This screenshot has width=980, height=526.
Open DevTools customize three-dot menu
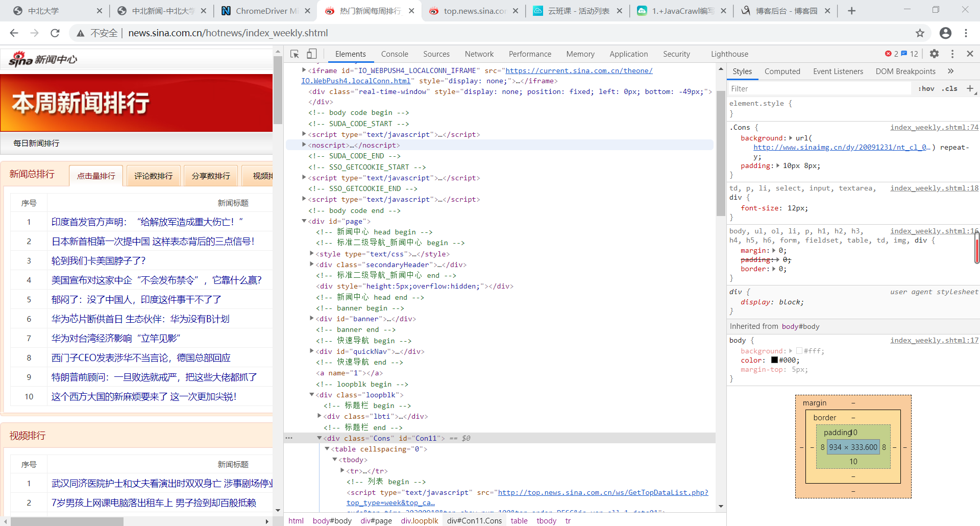pos(952,54)
